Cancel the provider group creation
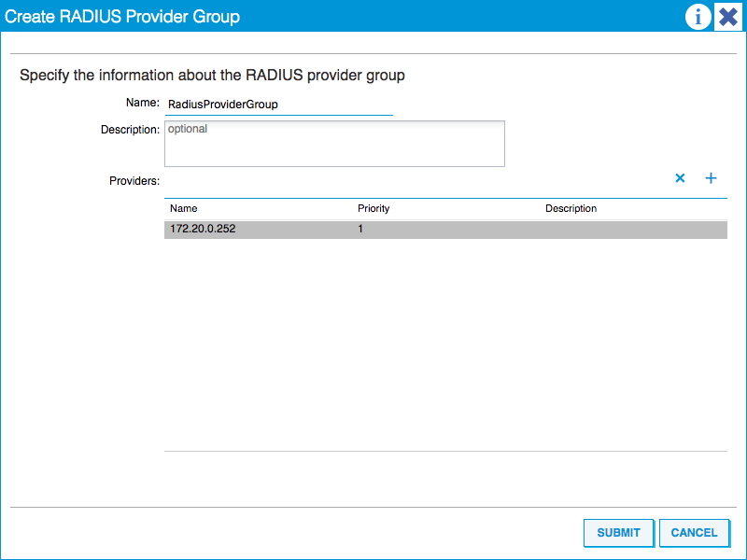747x560 pixels. [694, 533]
